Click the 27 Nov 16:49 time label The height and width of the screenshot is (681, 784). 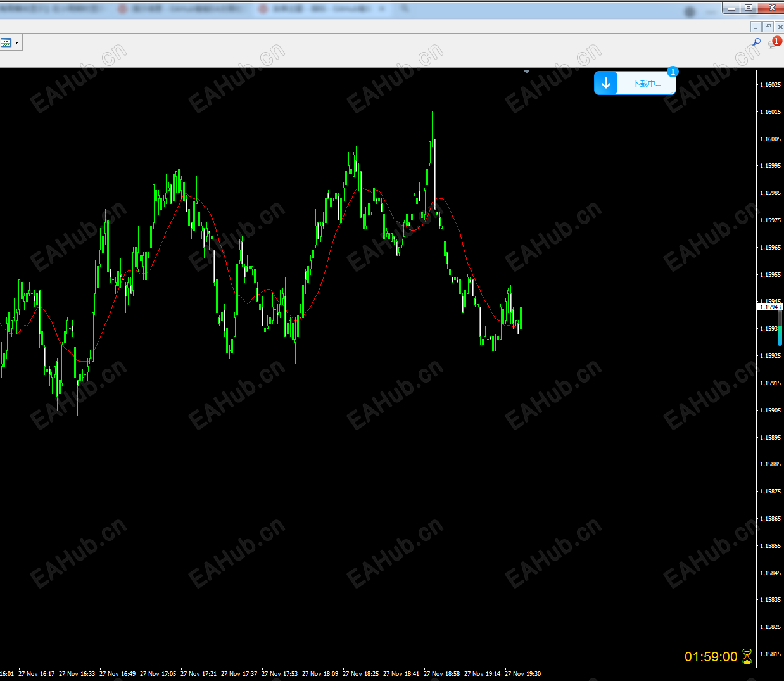(x=117, y=674)
